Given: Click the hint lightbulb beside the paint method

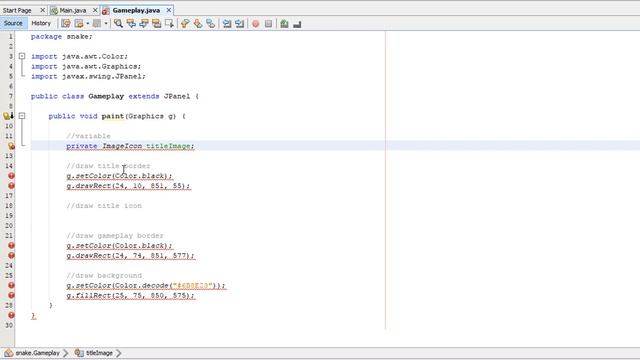Looking at the screenshot, I should point(8,116).
